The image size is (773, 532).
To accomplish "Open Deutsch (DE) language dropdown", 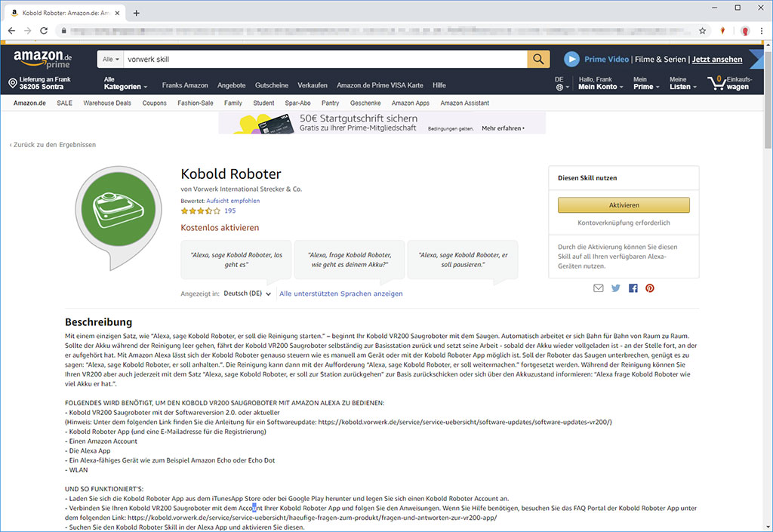I will (x=248, y=294).
